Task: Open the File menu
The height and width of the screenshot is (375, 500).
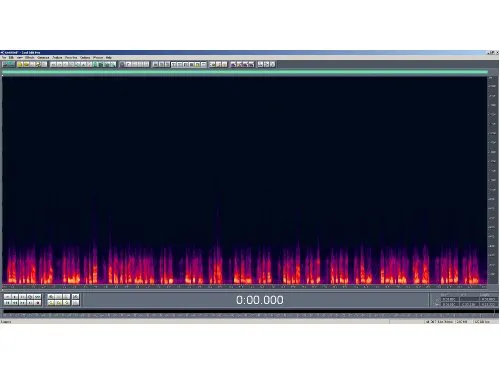Action: coord(4,58)
